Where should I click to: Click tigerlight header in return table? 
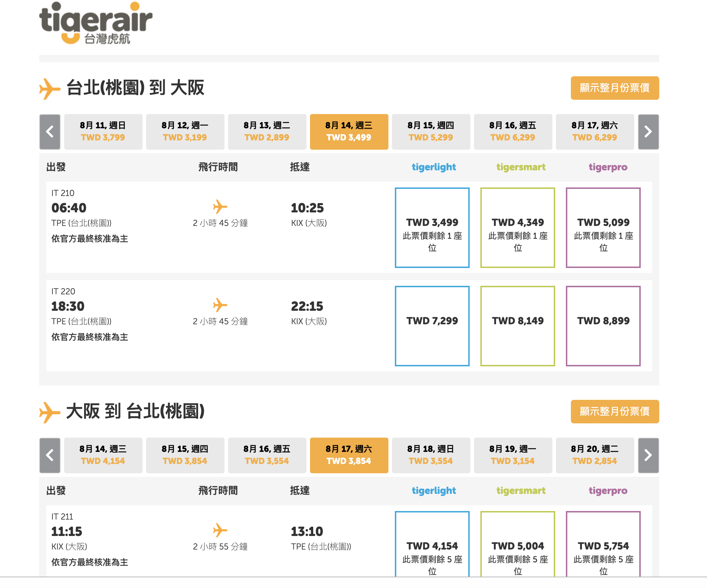tap(434, 491)
